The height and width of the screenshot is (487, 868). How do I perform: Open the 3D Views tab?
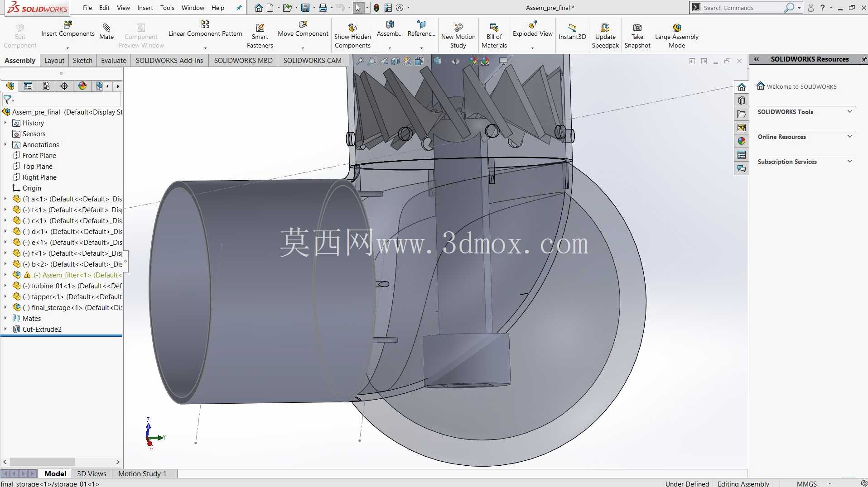pyautogui.click(x=92, y=473)
